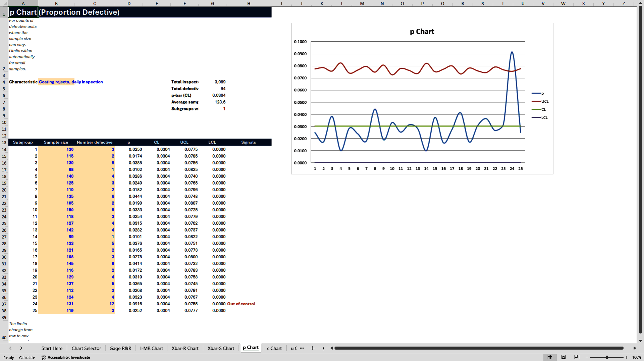
Task: Open the Start Here sheet tab
Action: (52, 348)
